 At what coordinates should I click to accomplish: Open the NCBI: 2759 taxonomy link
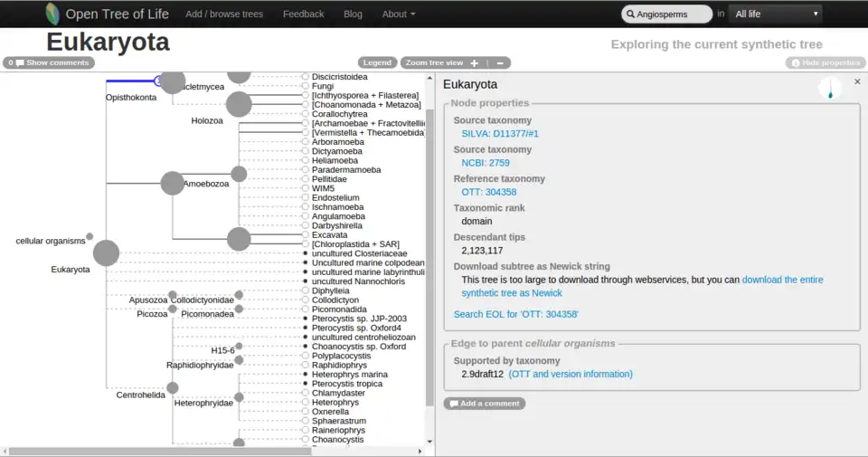click(x=486, y=163)
